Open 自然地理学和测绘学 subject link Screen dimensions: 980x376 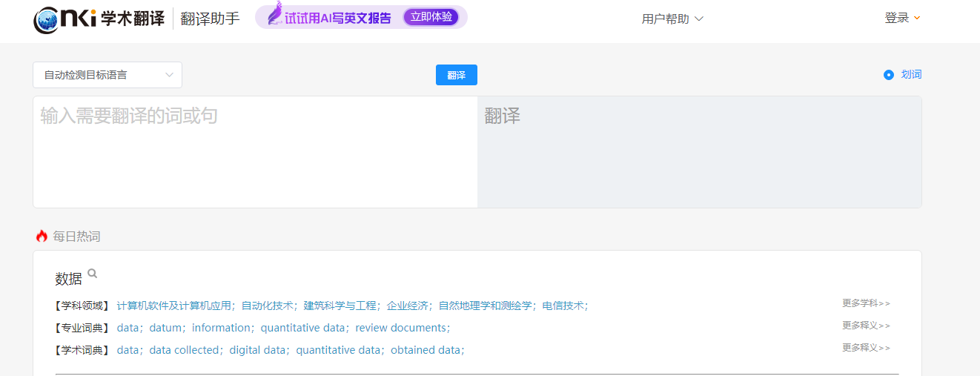click(x=486, y=306)
